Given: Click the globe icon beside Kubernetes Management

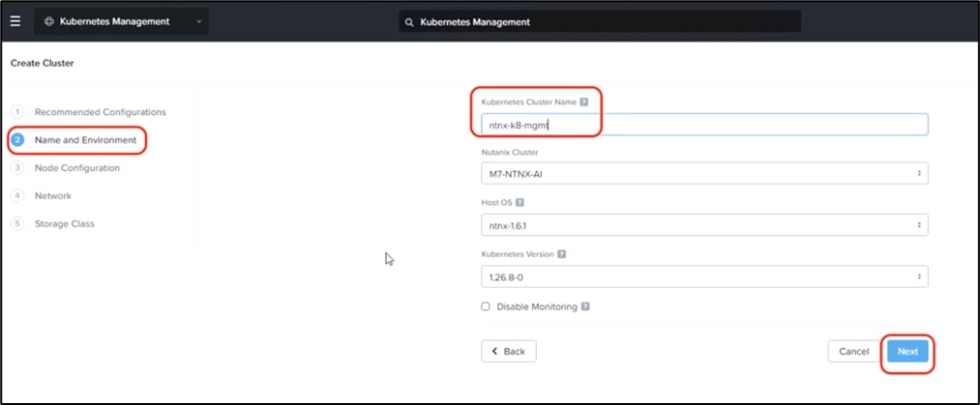Looking at the screenshot, I should point(48,22).
